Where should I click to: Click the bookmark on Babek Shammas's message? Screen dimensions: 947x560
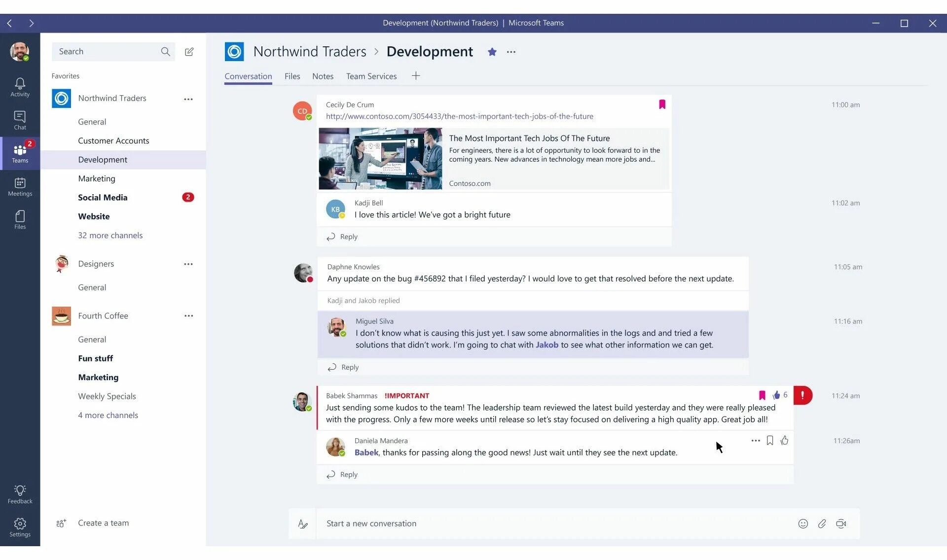tap(762, 395)
